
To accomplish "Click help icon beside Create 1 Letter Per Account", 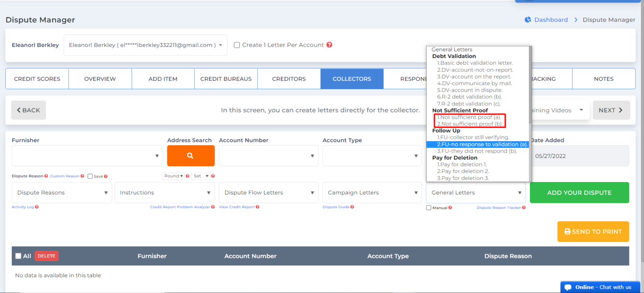I will [x=329, y=45].
